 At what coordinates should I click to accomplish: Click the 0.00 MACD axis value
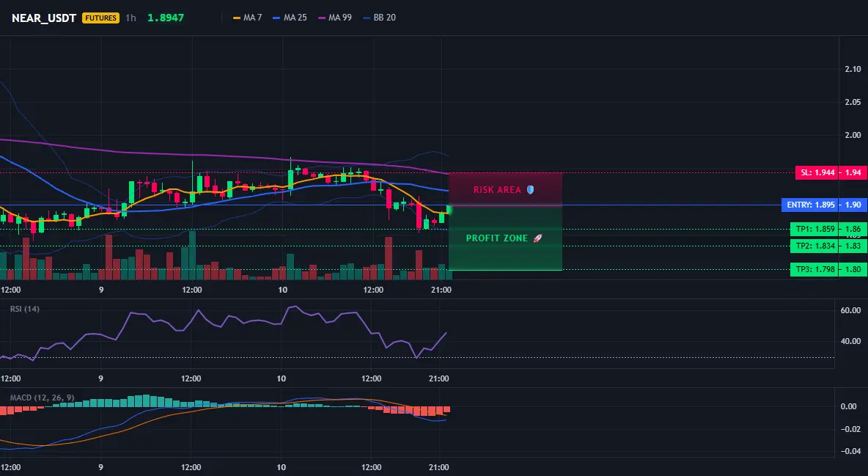point(849,406)
